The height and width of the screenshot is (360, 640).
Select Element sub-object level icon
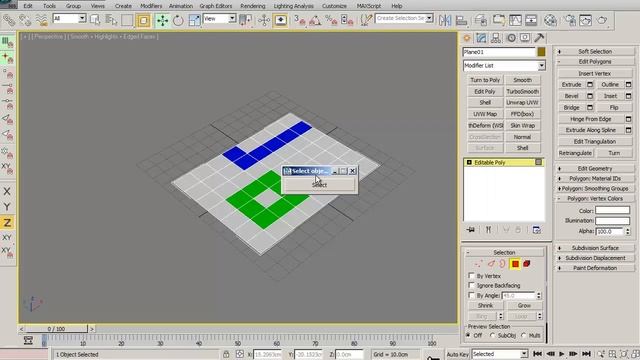pos(527,264)
